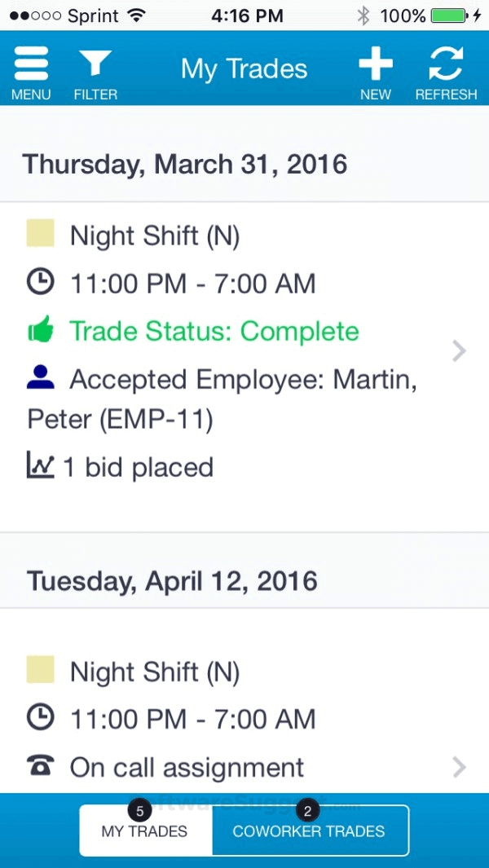Tap the thumbs-up icon beside Trade Status
This screenshot has height=868, width=489.
pos(39,331)
